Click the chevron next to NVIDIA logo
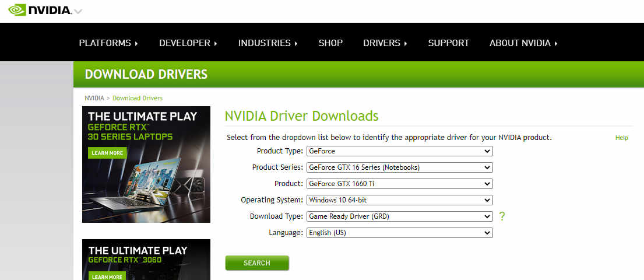 click(x=78, y=11)
